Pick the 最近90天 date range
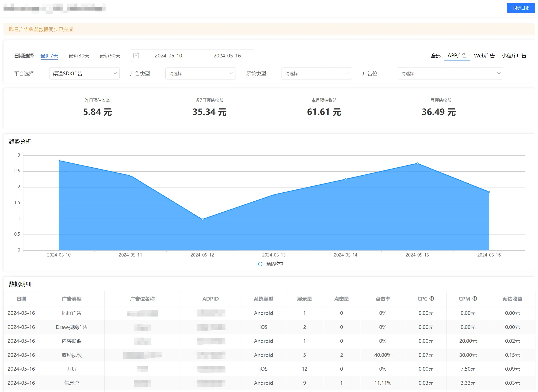The image size is (538, 392). [110, 56]
